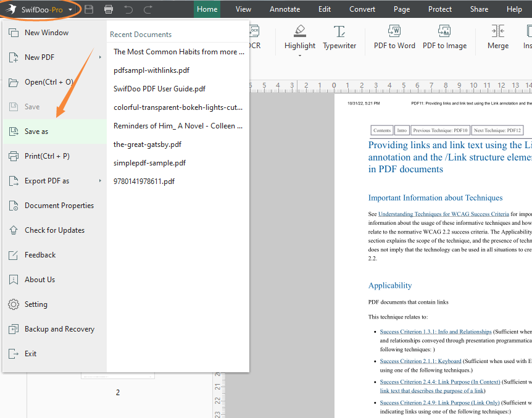The width and height of the screenshot is (532, 418).
Task: Click the Check for Updates arrow icon
Action: pyautogui.click(x=13, y=230)
